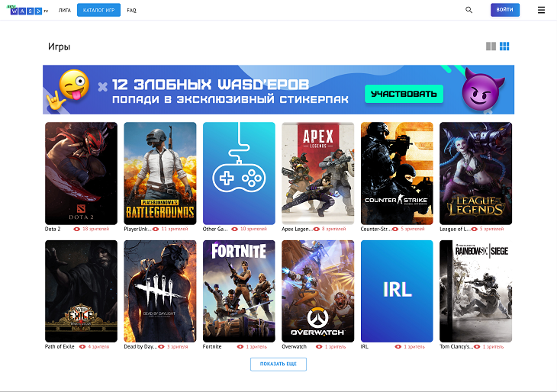Image resolution: width=557 pixels, height=392 pixels.
Task: Click eye viewers icon under Fortnite
Action: tap(240, 346)
